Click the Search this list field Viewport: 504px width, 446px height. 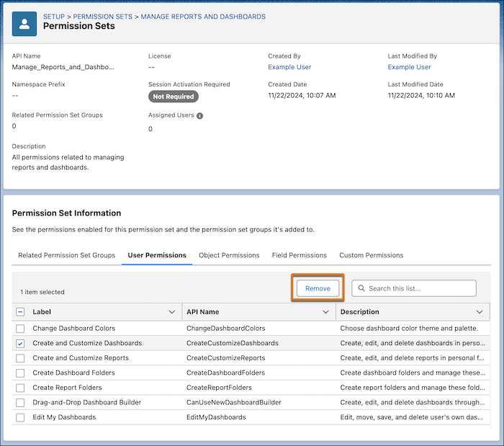[414, 288]
